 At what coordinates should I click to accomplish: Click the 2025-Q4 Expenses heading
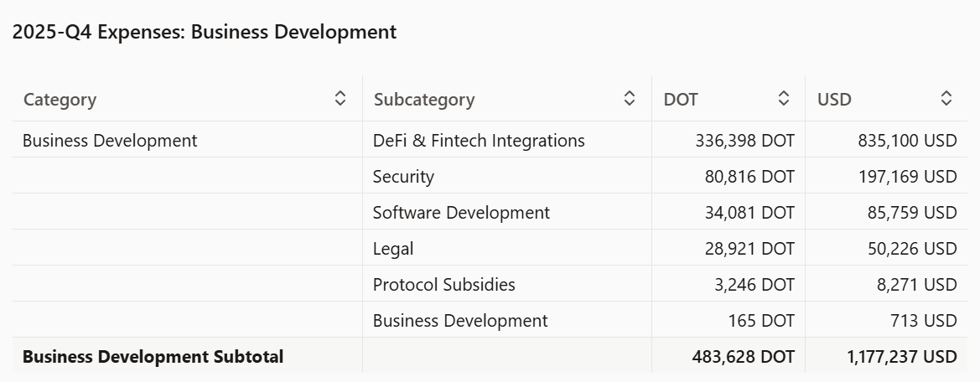[x=204, y=33]
